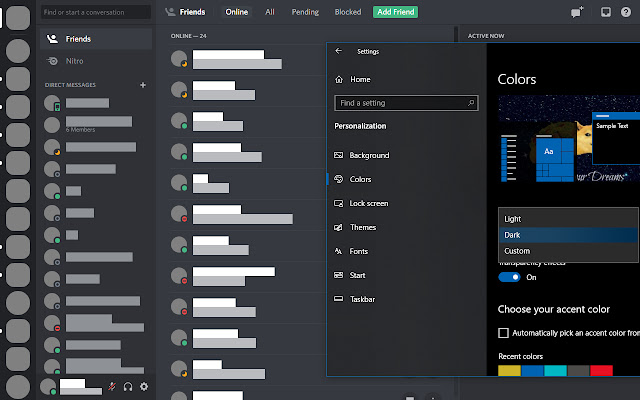Click the Friends header icon in the top bar
640x400 pixels.
pos(170,12)
